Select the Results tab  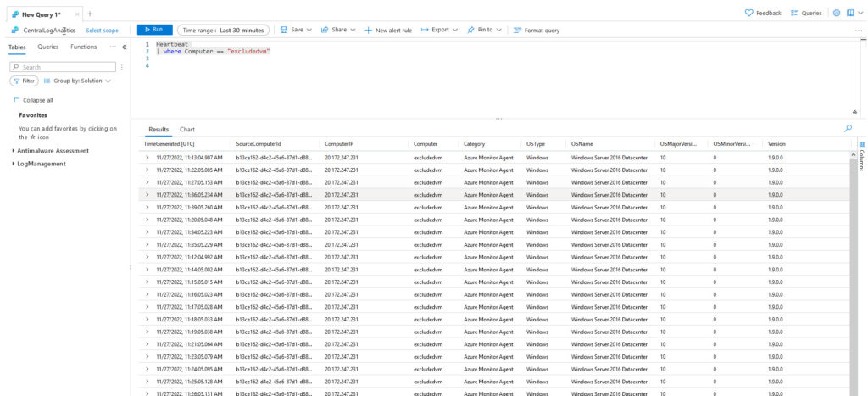[x=159, y=130]
